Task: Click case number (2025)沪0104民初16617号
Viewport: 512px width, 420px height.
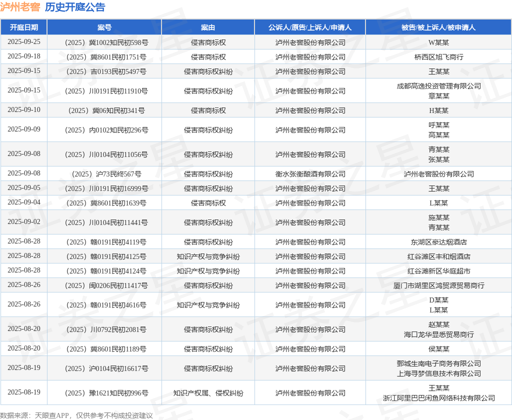Action: click(x=106, y=368)
